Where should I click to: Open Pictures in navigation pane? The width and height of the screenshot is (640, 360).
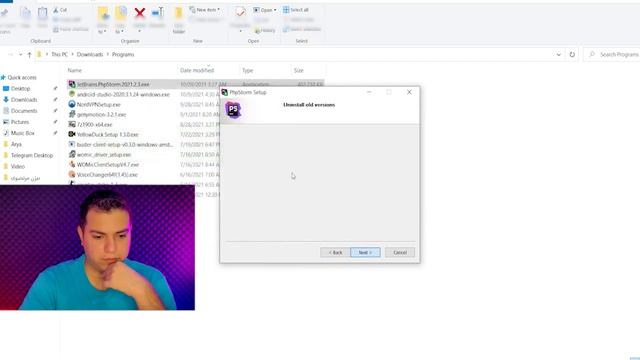pos(20,122)
